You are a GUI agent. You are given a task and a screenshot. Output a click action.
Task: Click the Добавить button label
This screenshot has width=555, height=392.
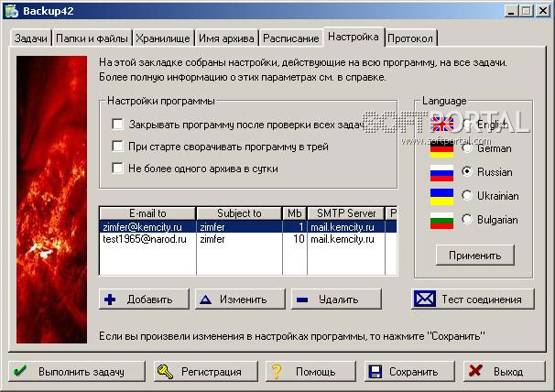[149, 299]
